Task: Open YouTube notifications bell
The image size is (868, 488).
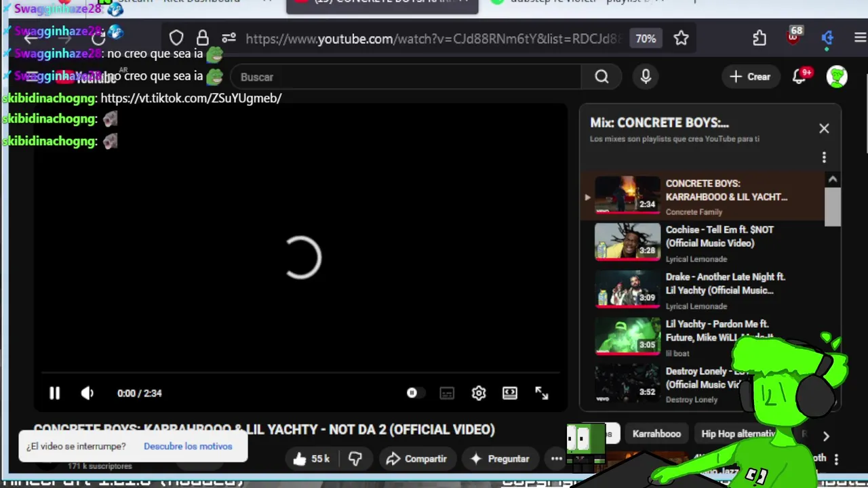Action: click(x=800, y=77)
